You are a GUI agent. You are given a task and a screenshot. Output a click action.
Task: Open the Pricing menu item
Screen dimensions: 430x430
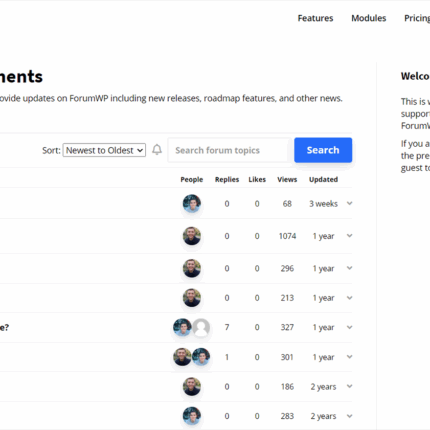pos(417,18)
